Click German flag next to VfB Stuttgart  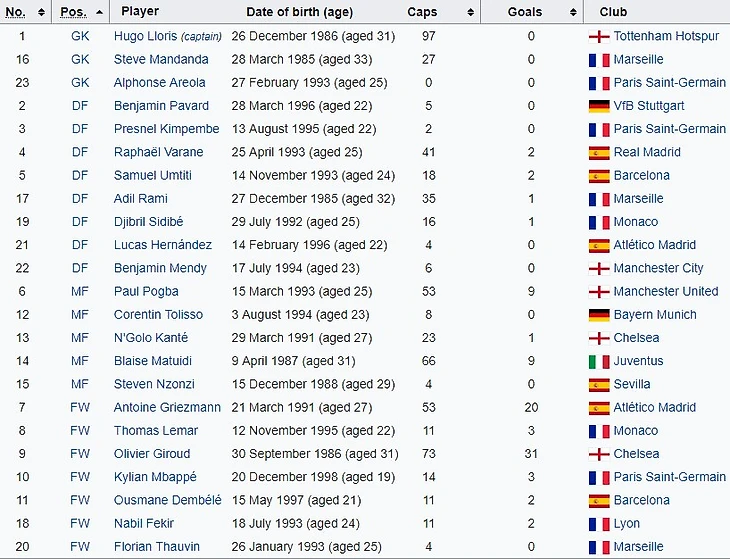599,106
